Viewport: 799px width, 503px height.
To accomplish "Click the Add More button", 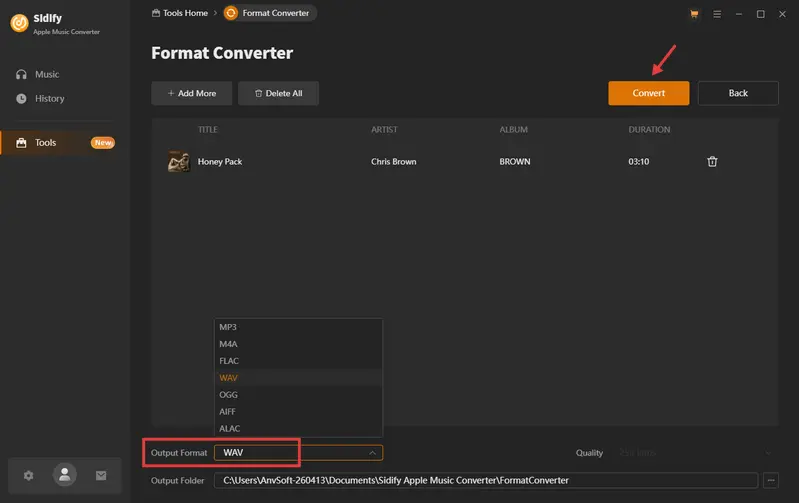I will 192,93.
